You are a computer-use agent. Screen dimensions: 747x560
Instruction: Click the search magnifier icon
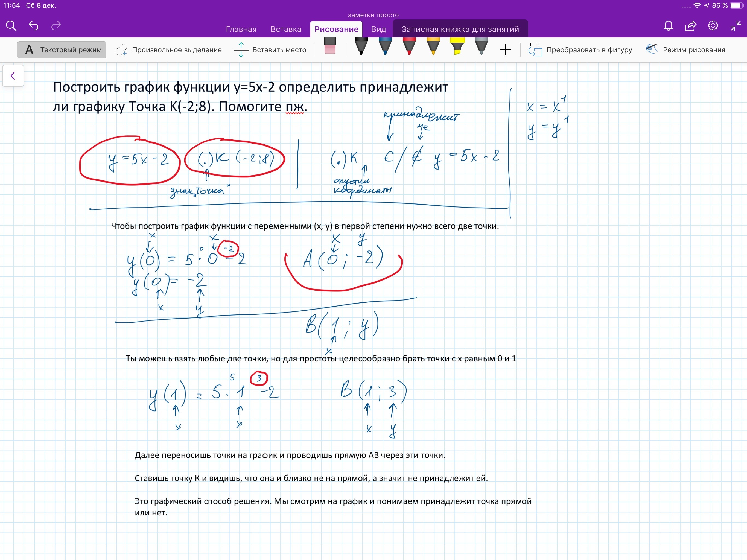click(x=11, y=26)
